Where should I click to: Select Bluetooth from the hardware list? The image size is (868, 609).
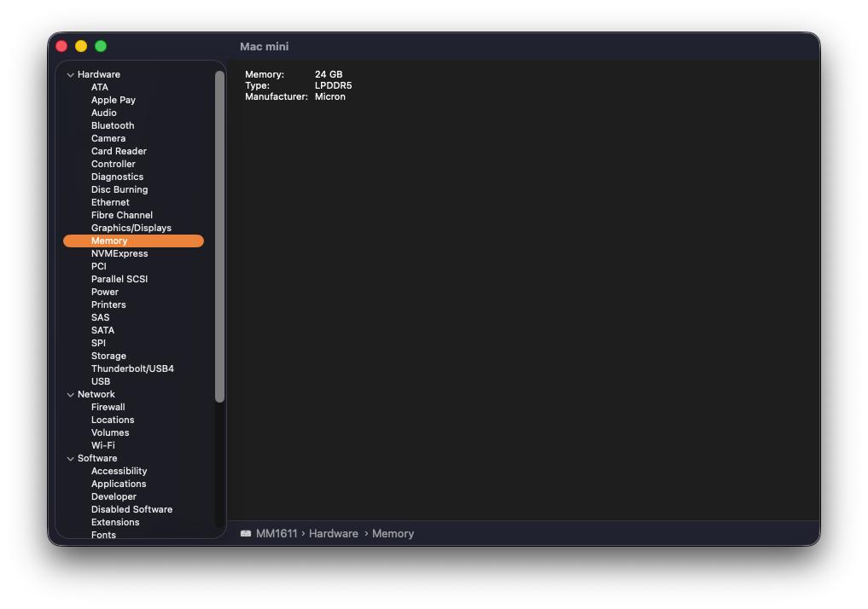113,125
